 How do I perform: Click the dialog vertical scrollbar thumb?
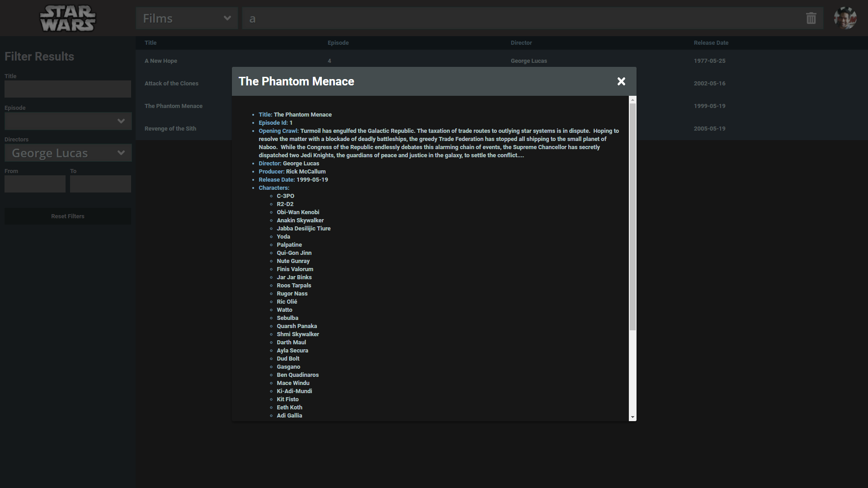[x=632, y=217]
